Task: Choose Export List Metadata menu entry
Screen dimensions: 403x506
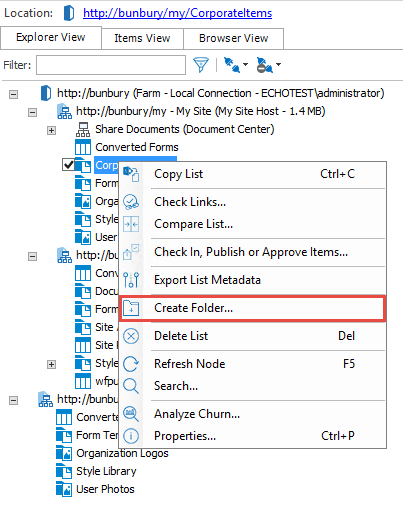Action: point(253,280)
